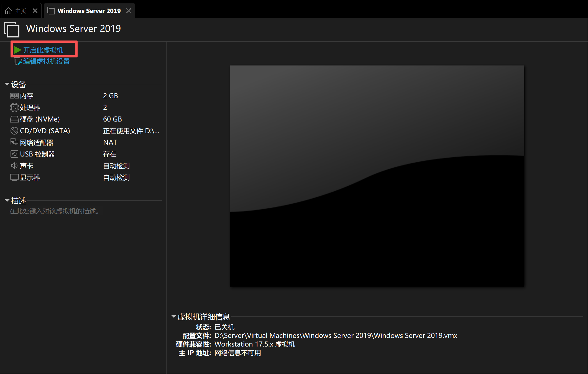Click the green play icon to power on
This screenshot has width=588, height=374.
pyautogui.click(x=18, y=50)
